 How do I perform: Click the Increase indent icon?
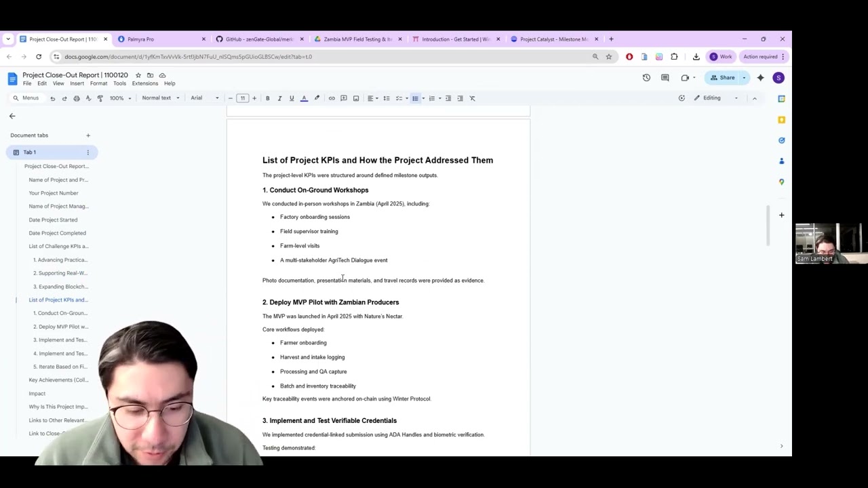pos(460,98)
